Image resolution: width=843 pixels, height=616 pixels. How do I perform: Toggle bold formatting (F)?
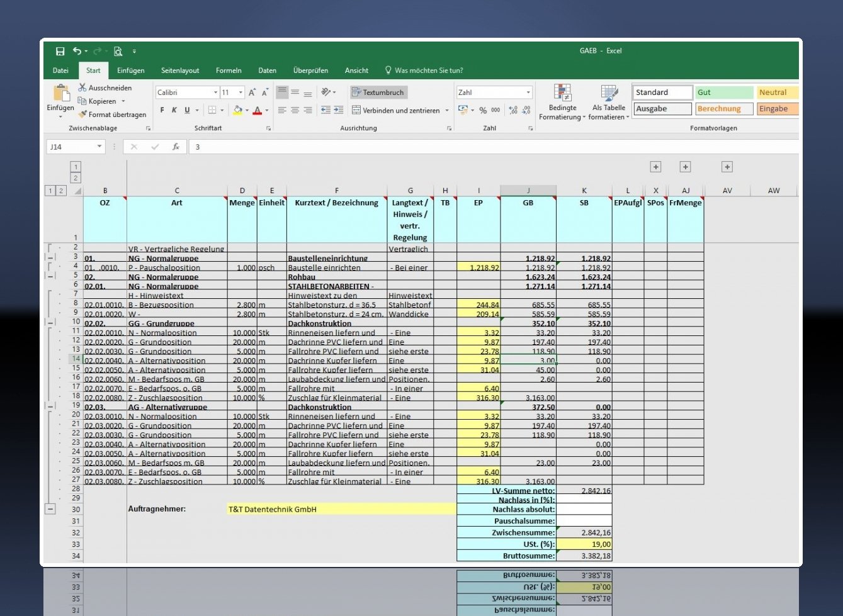(162, 110)
